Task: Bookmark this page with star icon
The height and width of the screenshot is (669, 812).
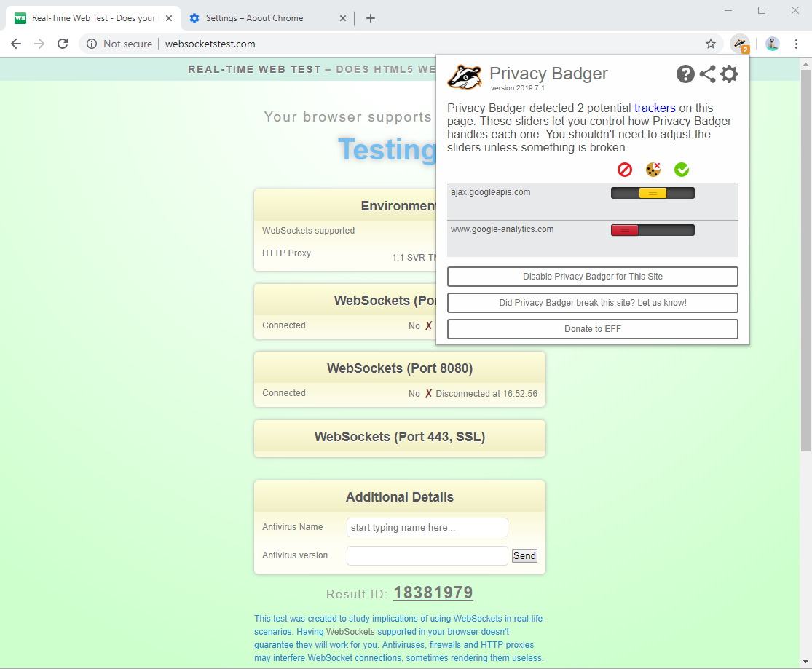Action: (x=711, y=44)
